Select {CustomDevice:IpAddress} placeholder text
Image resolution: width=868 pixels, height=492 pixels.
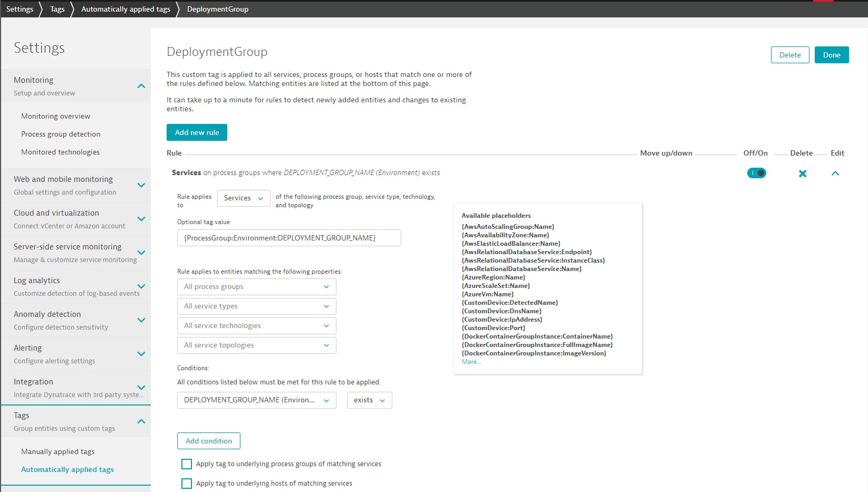[501, 320]
